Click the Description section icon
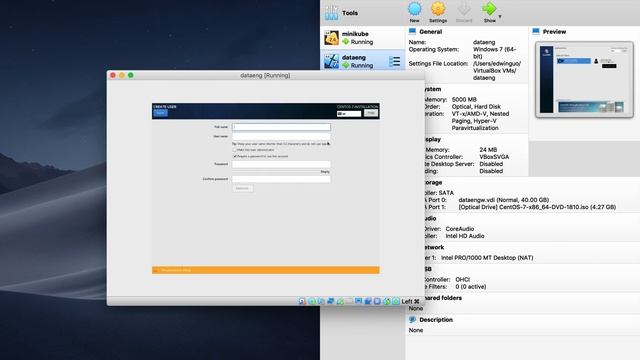This screenshot has height=360, width=640. pyautogui.click(x=412, y=320)
